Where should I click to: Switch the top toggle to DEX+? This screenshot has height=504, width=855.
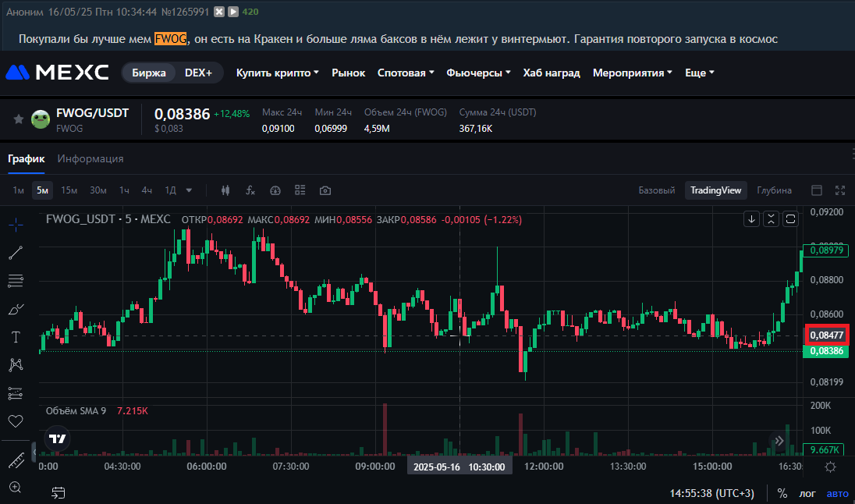pos(198,73)
